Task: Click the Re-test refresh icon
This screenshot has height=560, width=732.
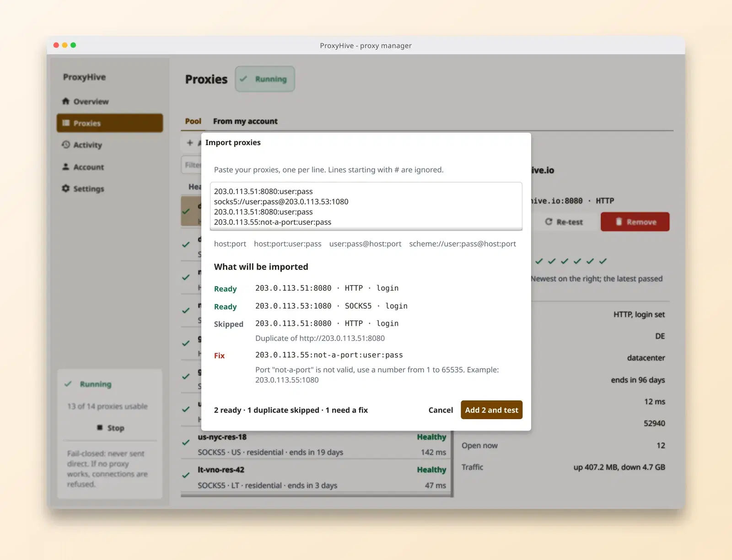Action: click(549, 222)
